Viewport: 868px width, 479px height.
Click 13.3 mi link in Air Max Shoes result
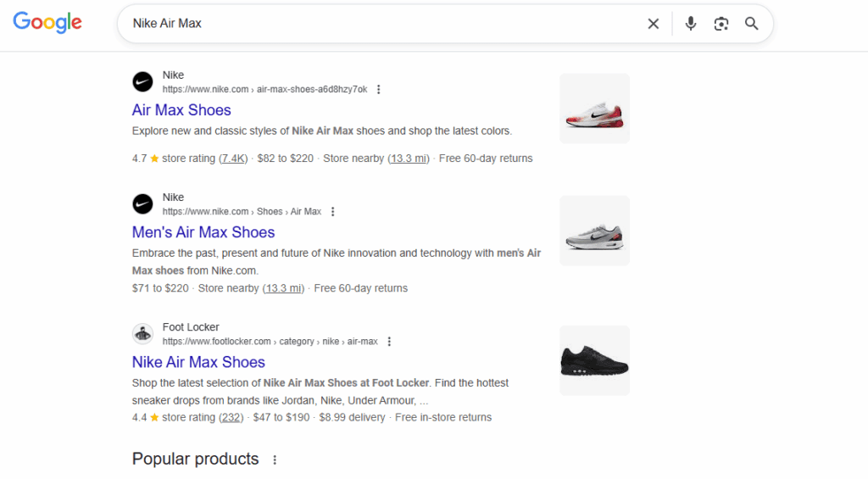click(409, 159)
